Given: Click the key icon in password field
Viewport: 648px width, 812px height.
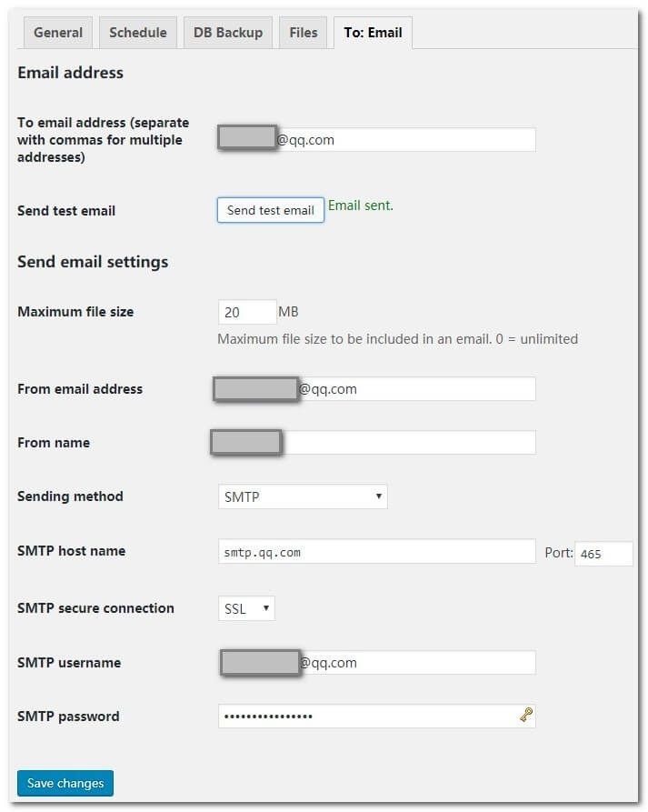Looking at the screenshot, I should (x=525, y=716).
